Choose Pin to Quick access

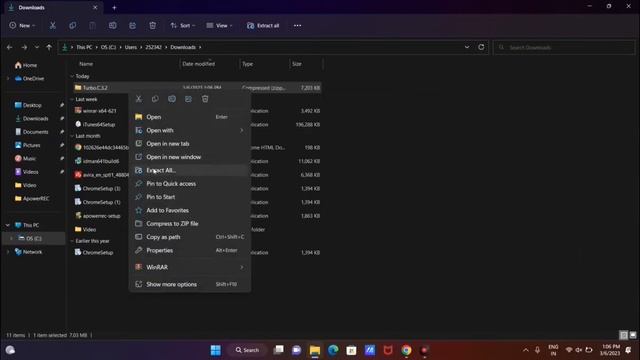189,184
